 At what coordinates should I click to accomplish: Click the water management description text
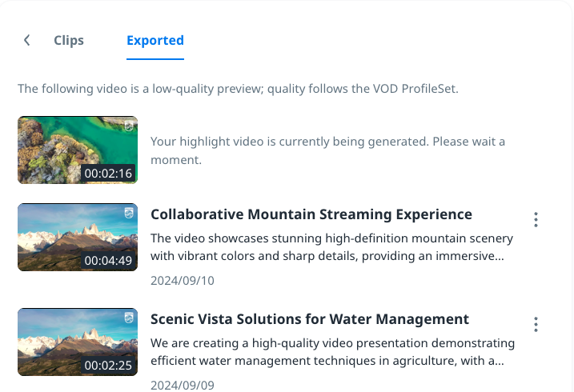click(x=332, y=351)
